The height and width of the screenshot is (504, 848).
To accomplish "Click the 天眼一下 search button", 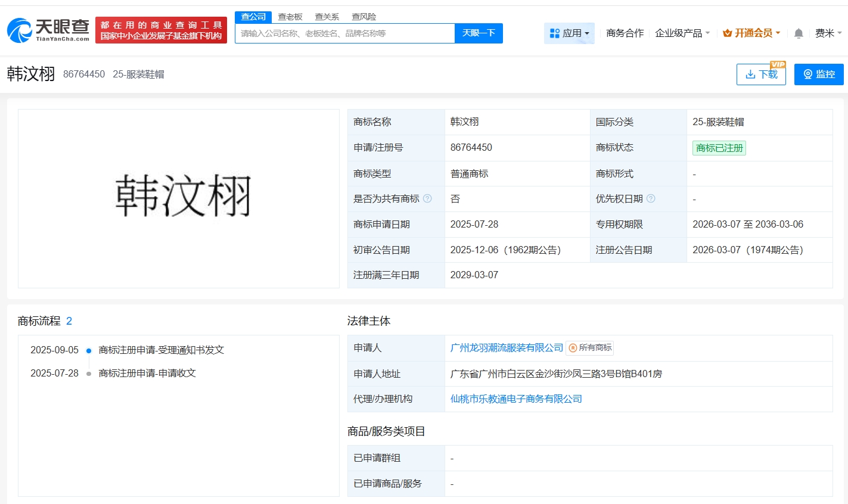I will [x=479, y=33].
